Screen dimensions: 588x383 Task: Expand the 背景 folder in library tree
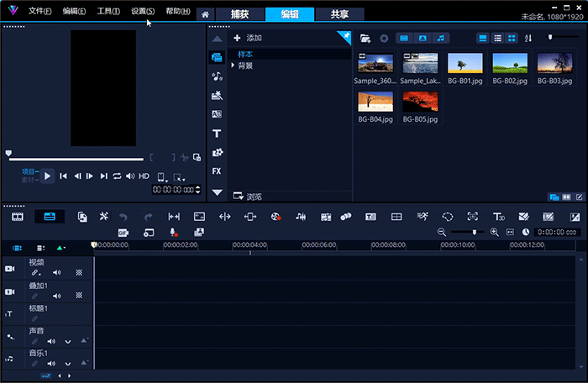click(233, 66)
